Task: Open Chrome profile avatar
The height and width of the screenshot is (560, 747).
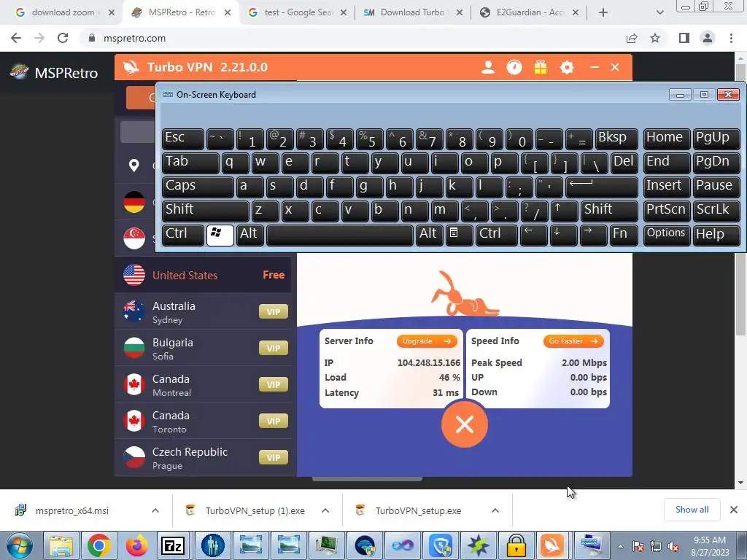Action: click(x=708, y=38)
